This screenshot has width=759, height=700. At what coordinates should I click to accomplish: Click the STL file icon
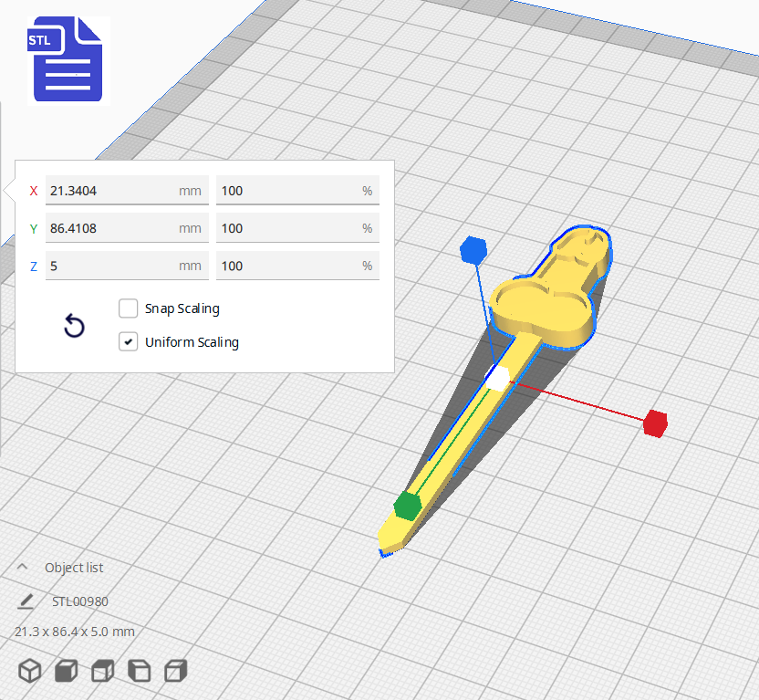(x=68, y=60)
